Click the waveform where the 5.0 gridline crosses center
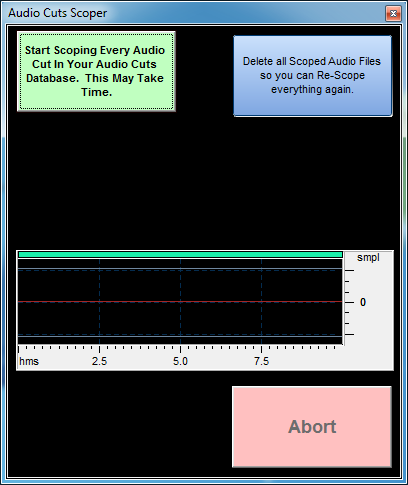The height and width of the screenshot is (485, 408). point(180,302)
